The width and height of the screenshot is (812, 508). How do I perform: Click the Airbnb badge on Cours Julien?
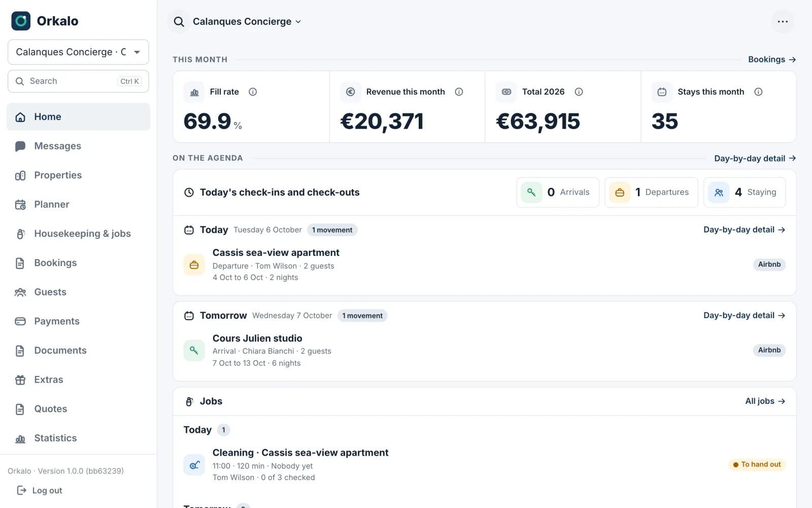769,351
